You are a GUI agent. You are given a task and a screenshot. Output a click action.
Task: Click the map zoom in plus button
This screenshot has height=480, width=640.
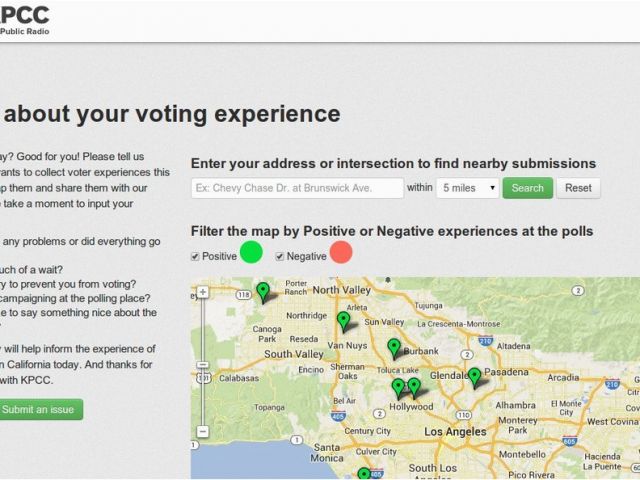[203, 292]
